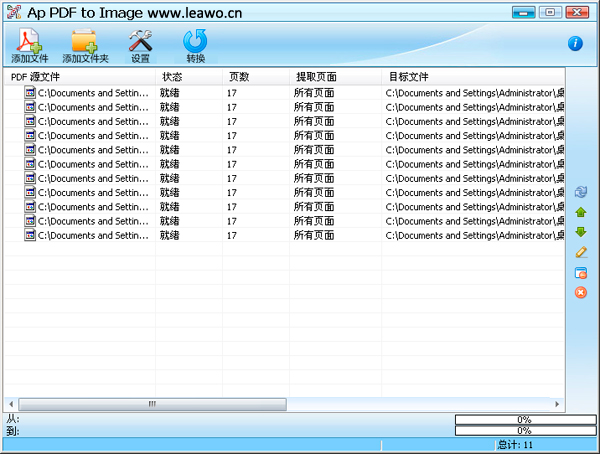Viewport: 600px width, 454px height.
Task: Sort by 状态 column header
Action: pyautogui.click(x=189, y=77)
